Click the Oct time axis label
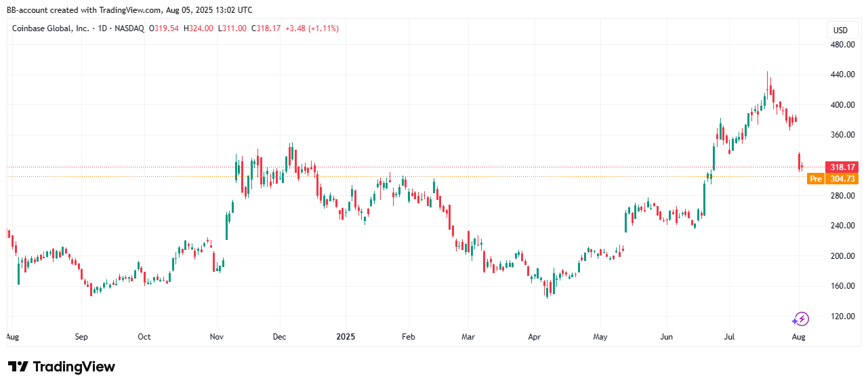868x387 pixels. tap(144, 336)
